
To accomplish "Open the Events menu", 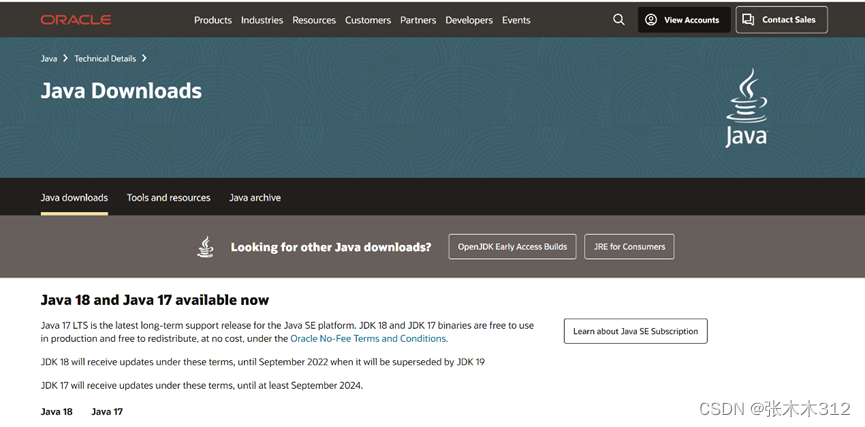I will click(x=516, y=20).
